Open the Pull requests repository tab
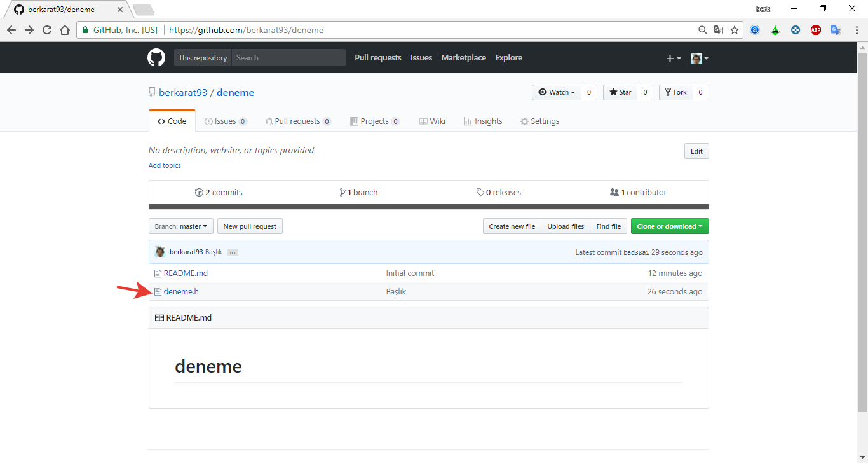This screenshot has width=868, height=463. tap(298, 121)
